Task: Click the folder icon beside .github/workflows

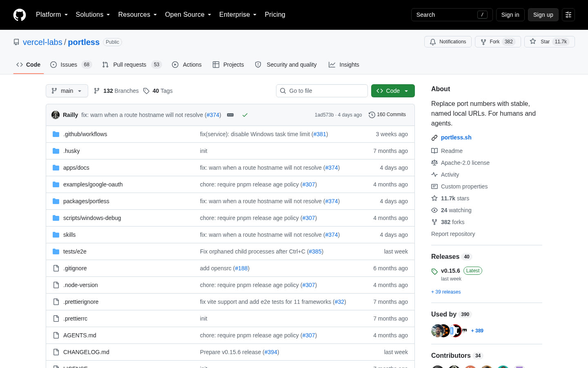Action: point(56,134)
